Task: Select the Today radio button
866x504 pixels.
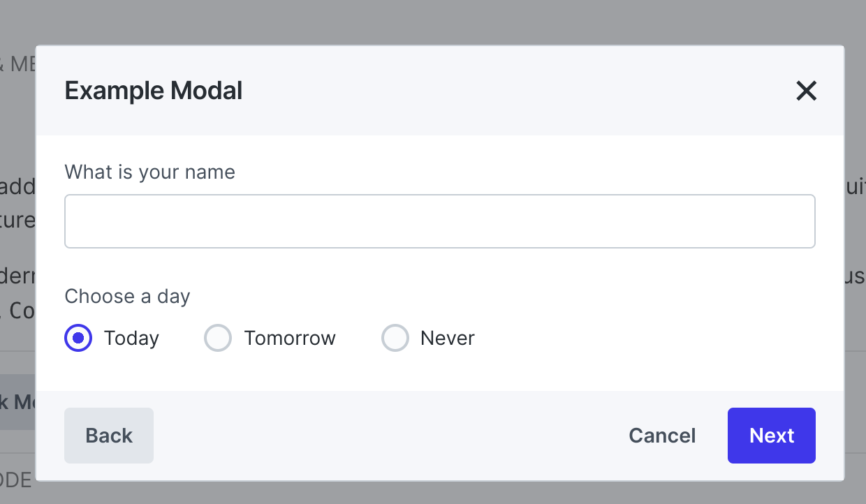Action: (x=78, y=338)
